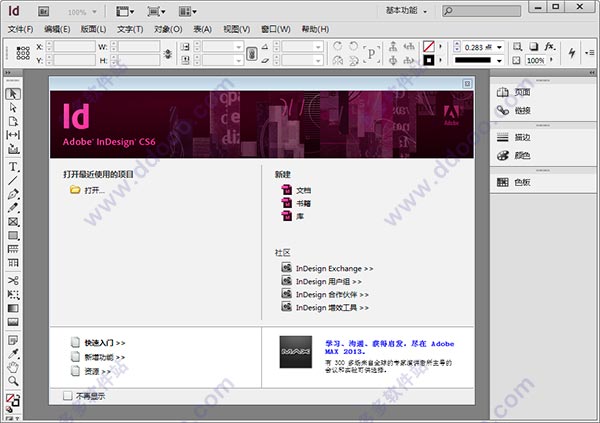
Task: Select the Direct Selection tool
Action: click(13, 108)
